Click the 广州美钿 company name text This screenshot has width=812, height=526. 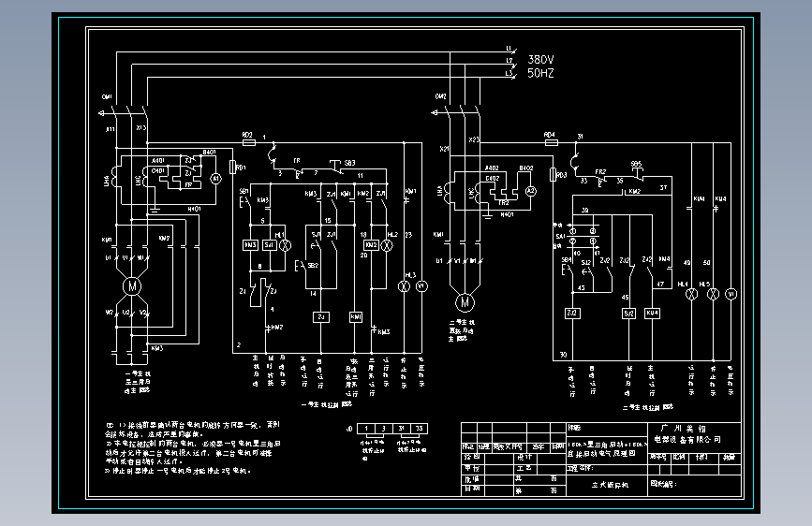click(684, 429)
